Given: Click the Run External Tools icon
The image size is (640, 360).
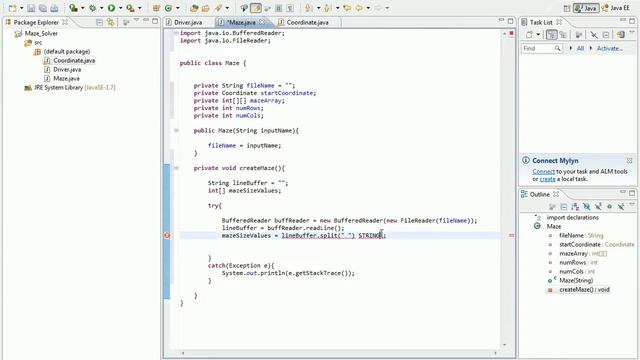Looking at the screenshot, I should pyautogui.click(x=130, y=8).
